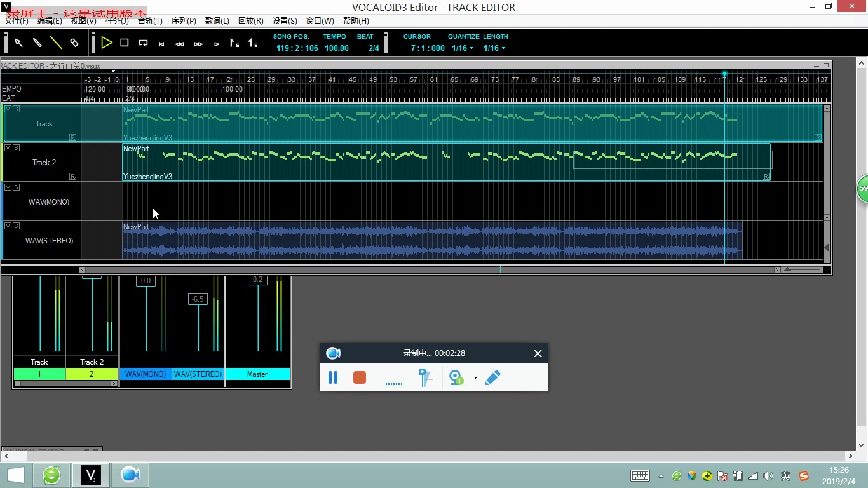Screen dimensions: 868x488
Task: Click the TEMPO value 100.00
Action: pyautogui.click(x=337, y=48)
